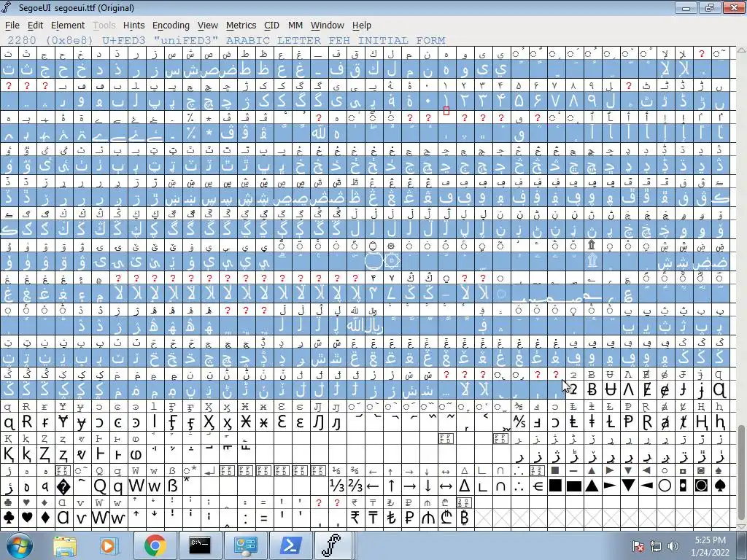Open the Window menu
Screen dimensions: 747x560
point(328,26)
